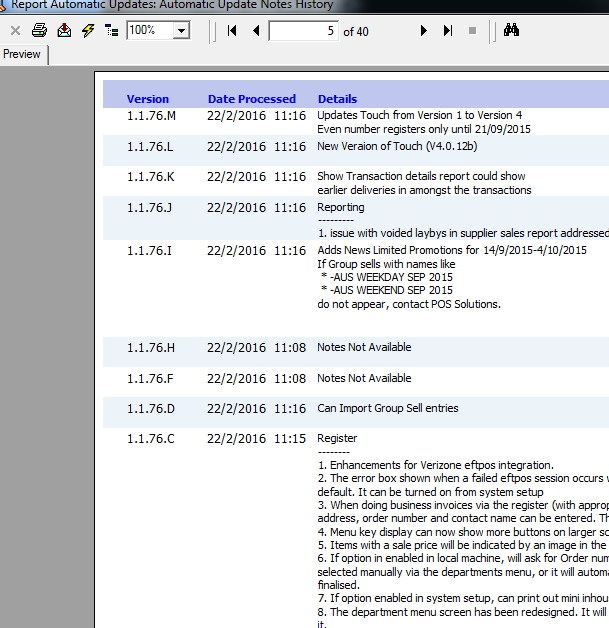609x628 pixels.
Task: Click 'New Veraion of Touch (V4.0.12b)' text
Action: tap(397, 146)
